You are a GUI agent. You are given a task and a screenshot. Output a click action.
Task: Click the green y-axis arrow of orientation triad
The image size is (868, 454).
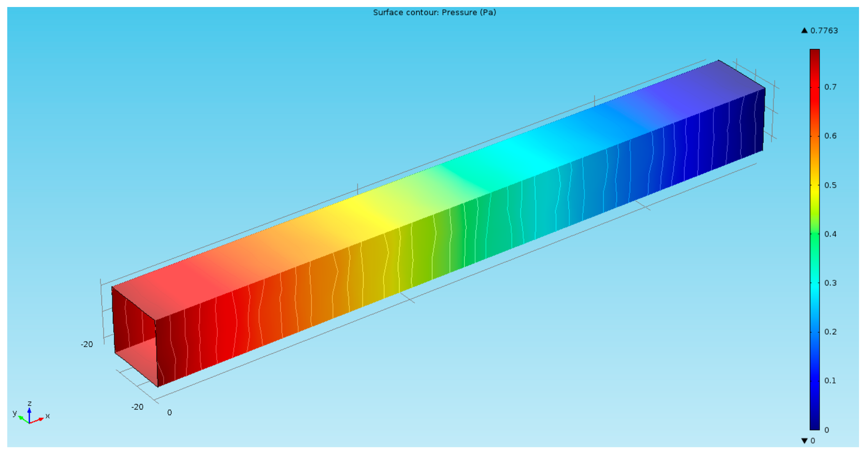click(x=23, y=419)
